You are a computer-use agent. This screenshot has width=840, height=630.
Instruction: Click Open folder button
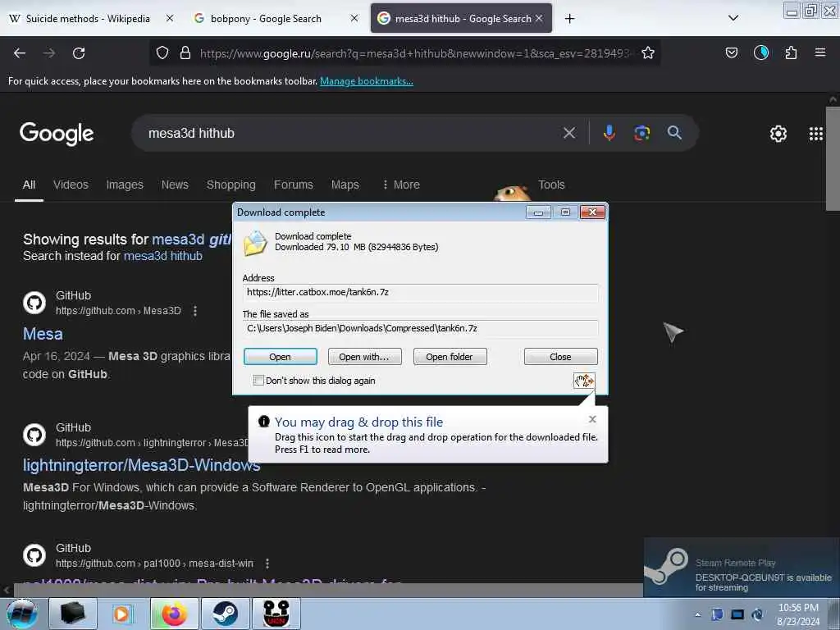point(450,357)
